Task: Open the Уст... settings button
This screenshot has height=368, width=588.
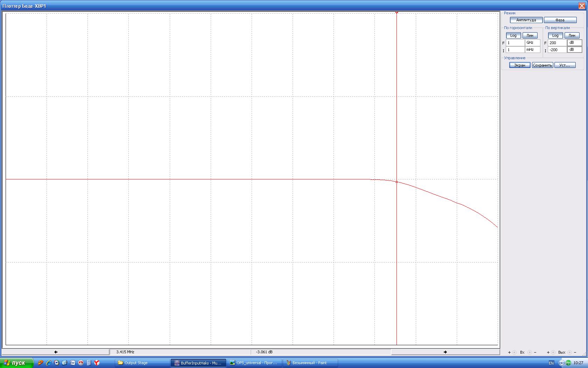Action: [x=565, y=65]
